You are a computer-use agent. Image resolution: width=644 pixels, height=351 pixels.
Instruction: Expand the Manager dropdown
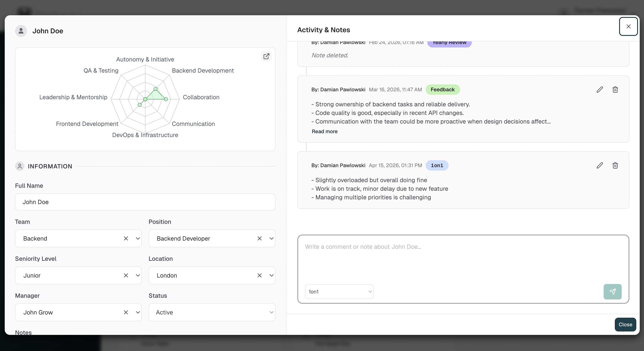coord(138,312)
